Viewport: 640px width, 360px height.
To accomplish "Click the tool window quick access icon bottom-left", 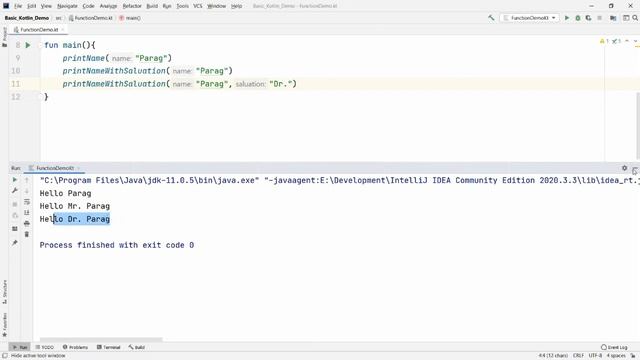I will tap(4, 356).
